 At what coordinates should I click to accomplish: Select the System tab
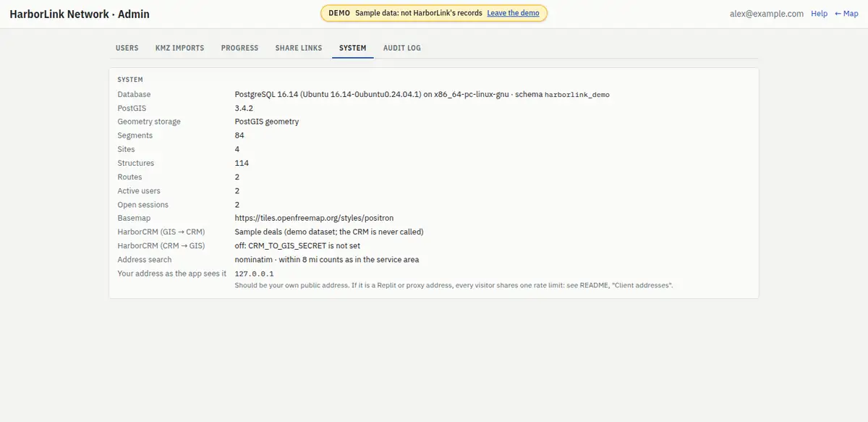(353, 48)
